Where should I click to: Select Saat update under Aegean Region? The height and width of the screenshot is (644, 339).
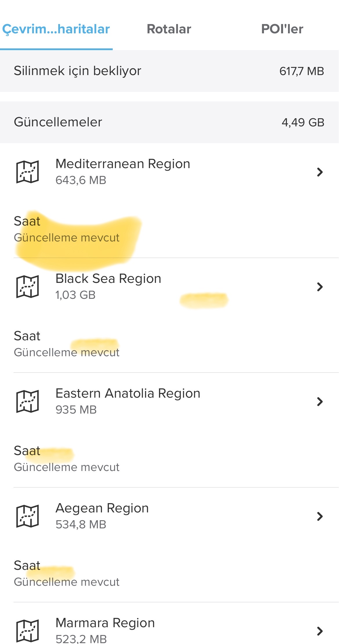click(x=67, y=574)
